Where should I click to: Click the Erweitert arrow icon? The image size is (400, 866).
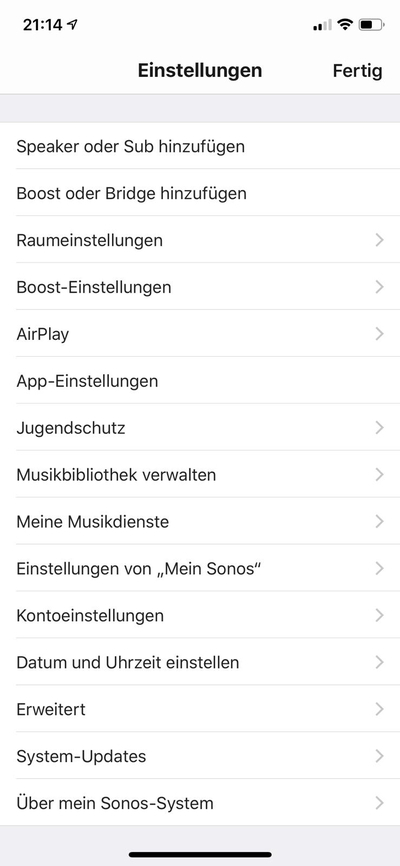coord(379,710)
